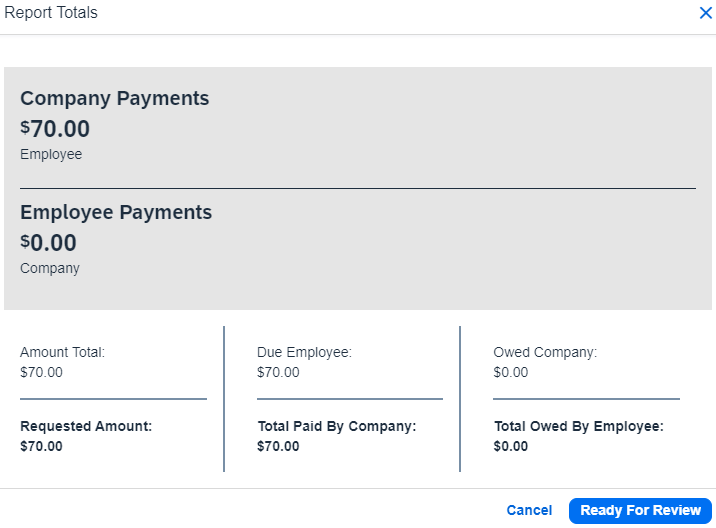Click the Total Owed By Employee label
The width and height of the screenshot is (716, 528).
(x=578, y=426)
